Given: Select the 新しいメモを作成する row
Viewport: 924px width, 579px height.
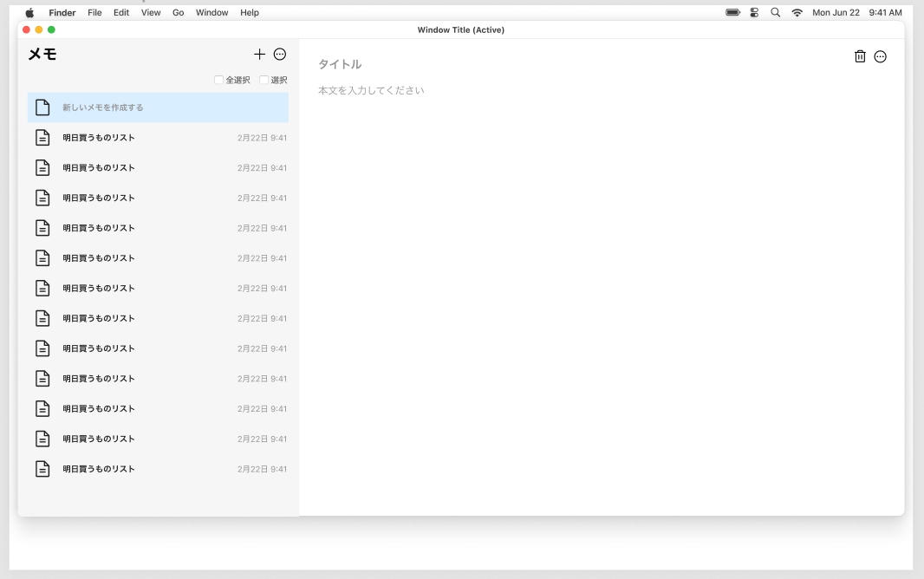Looking at the screenshot, I should tap(158, 107).
